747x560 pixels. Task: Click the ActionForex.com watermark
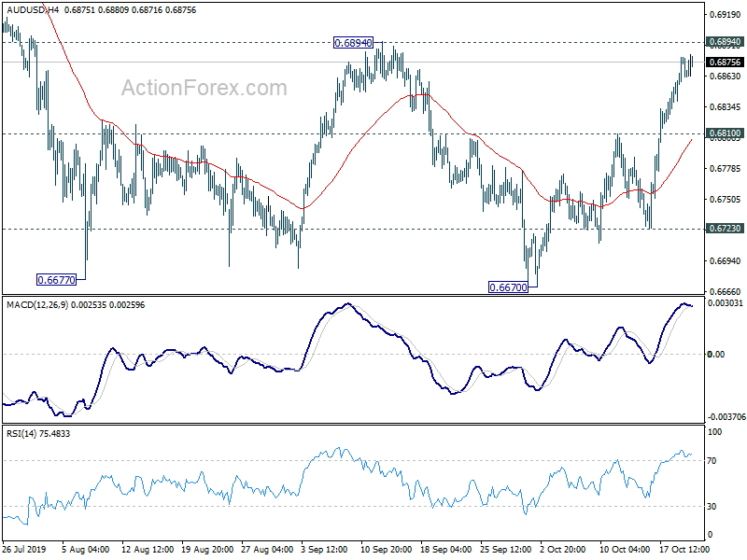click(x=204, y=88)
